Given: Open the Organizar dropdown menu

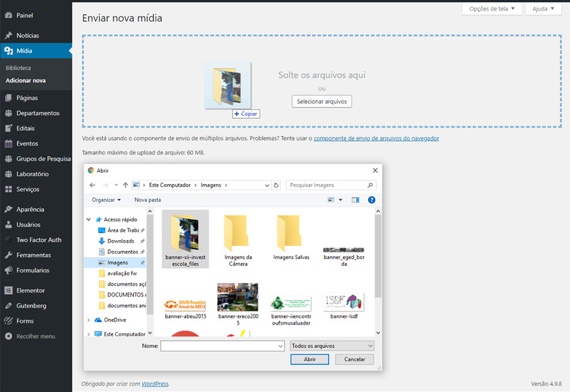Looking at the screenshot, I should click(106, 200).
